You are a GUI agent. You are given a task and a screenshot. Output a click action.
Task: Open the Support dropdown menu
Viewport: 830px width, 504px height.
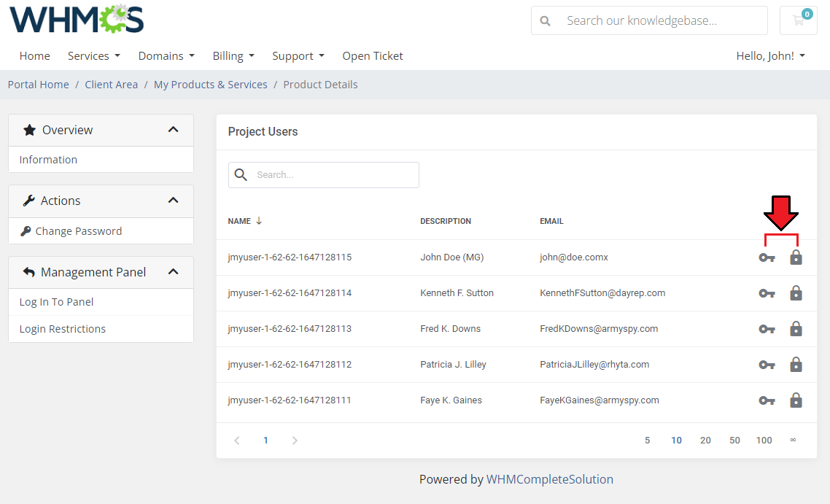[x=298, y=55]
